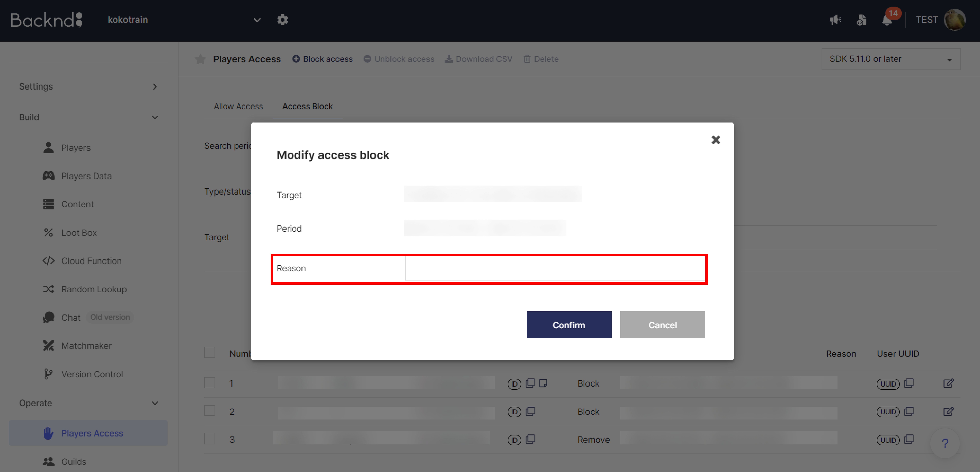980x472 pixels.
Task: Open the help question mark button
Action: pos(945,443)
